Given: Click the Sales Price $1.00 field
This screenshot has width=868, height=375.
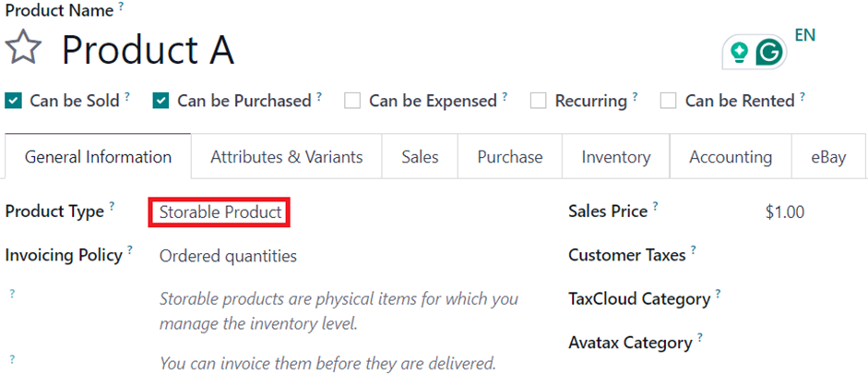Looking at the screenshot, I should pos(785,212).
